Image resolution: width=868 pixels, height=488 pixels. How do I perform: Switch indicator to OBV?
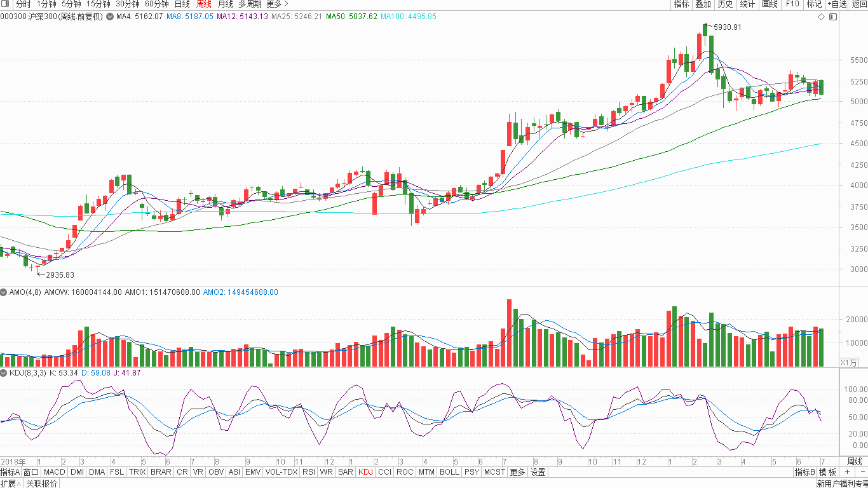pos(216,472)
